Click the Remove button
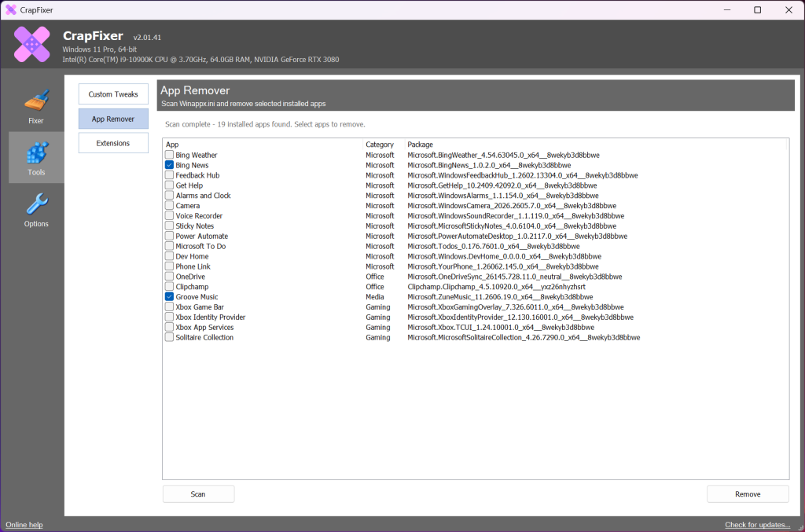Image resolution: width=805 pixels, height=532 pixels. pos(748,494)
